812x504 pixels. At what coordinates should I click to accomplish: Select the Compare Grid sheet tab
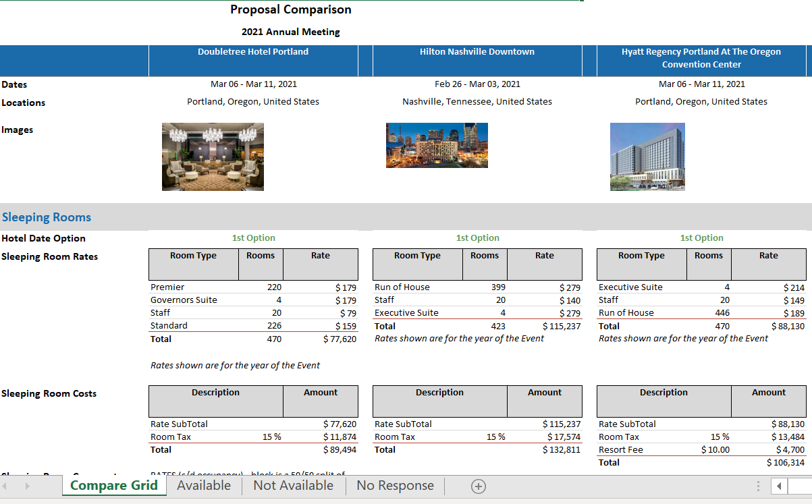(x=114, y=486)
